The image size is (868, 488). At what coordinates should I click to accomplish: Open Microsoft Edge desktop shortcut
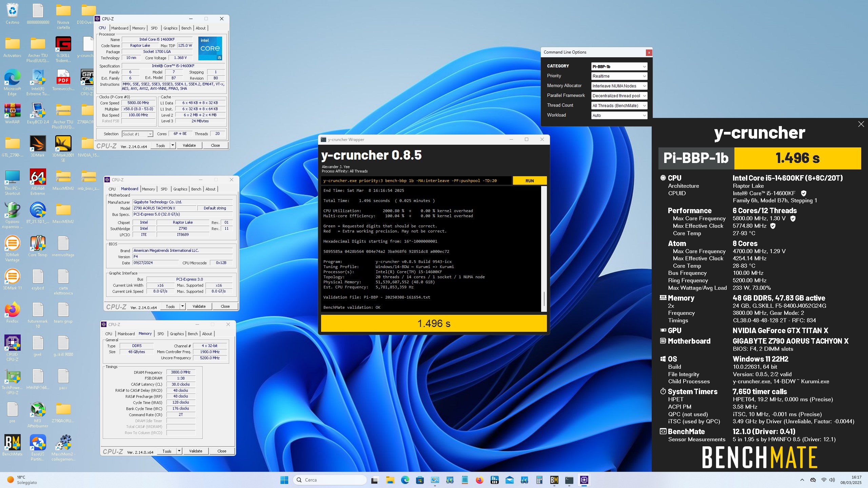[x=12, y=82]
